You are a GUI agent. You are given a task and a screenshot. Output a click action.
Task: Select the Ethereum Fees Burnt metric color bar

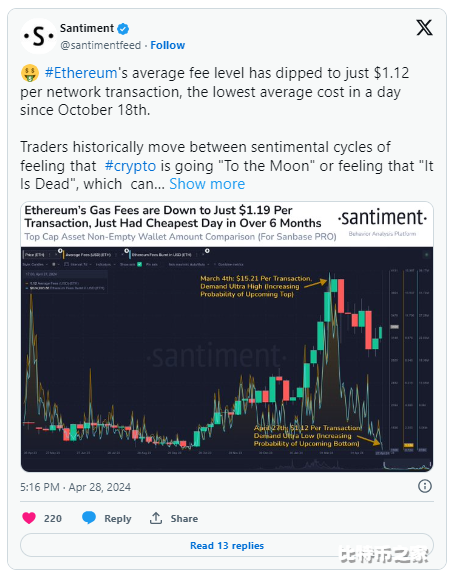[130, 254]
